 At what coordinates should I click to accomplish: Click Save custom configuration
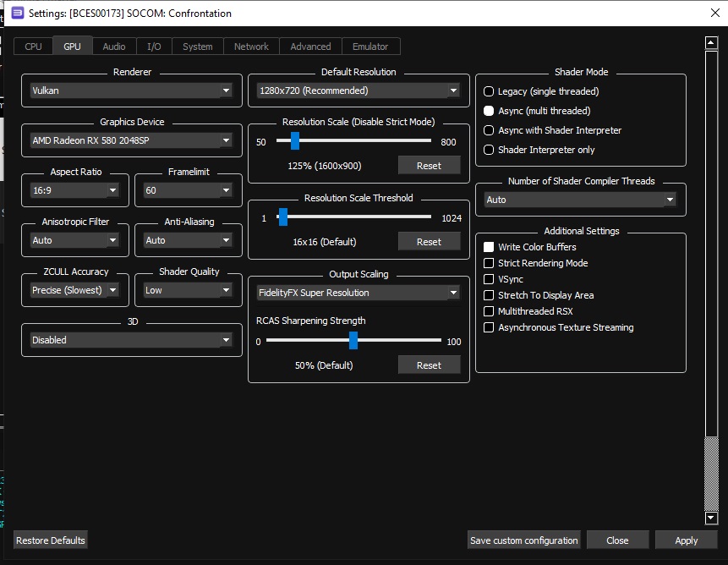[x=523, y=540]
